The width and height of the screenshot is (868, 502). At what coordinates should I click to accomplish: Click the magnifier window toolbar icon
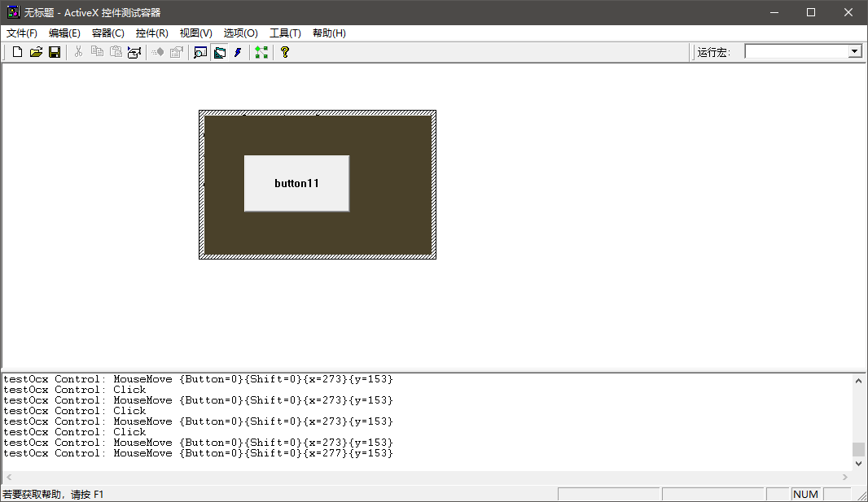200,52
